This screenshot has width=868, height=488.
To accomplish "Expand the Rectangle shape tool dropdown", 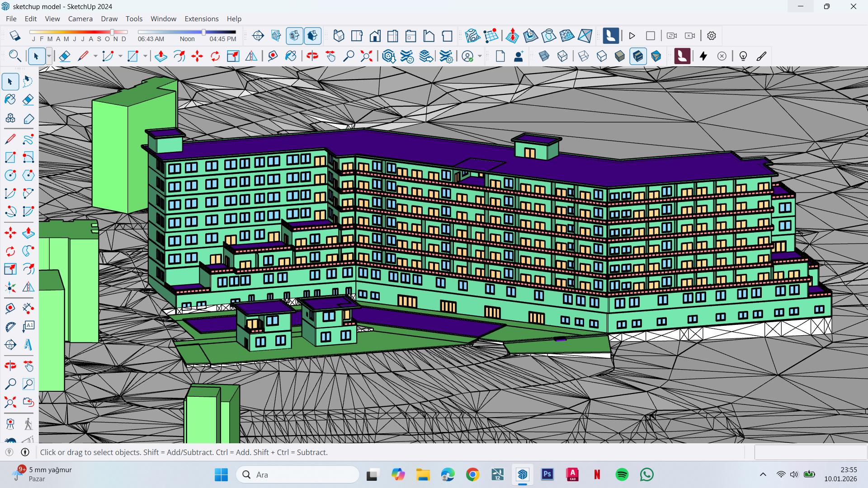I will coord(145,56).
